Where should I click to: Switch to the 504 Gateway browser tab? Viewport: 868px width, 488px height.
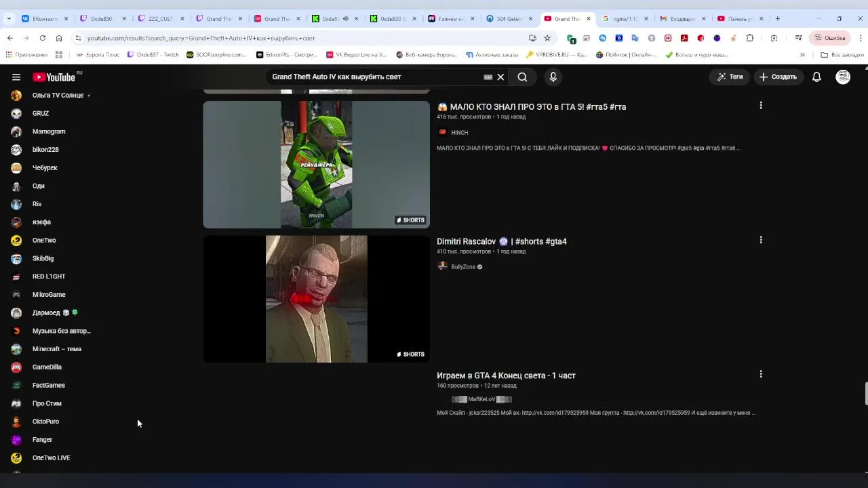[509, 19]
